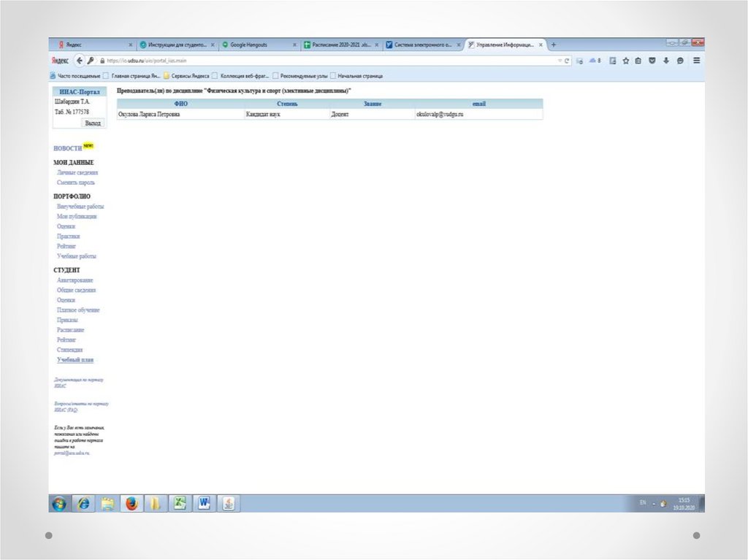Screen dimensions: 748x560
Task: Open Мои публикации link
Action: point(77,217)
